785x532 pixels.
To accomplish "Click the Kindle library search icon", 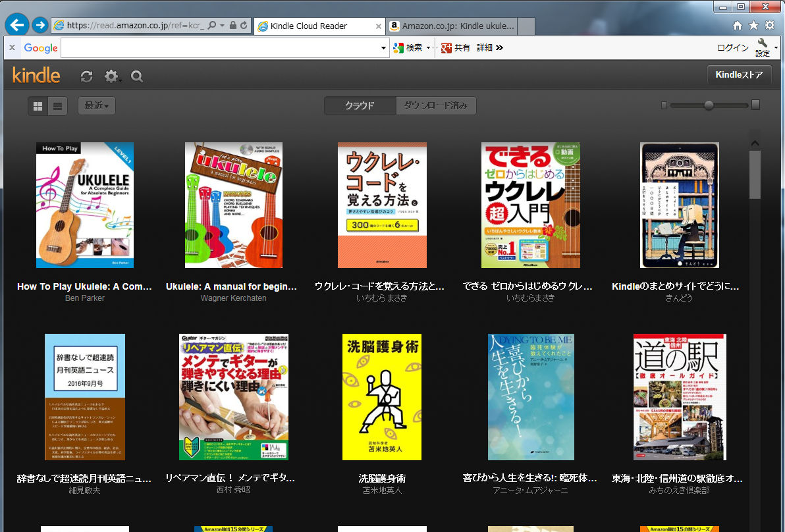I will point(137,76).
